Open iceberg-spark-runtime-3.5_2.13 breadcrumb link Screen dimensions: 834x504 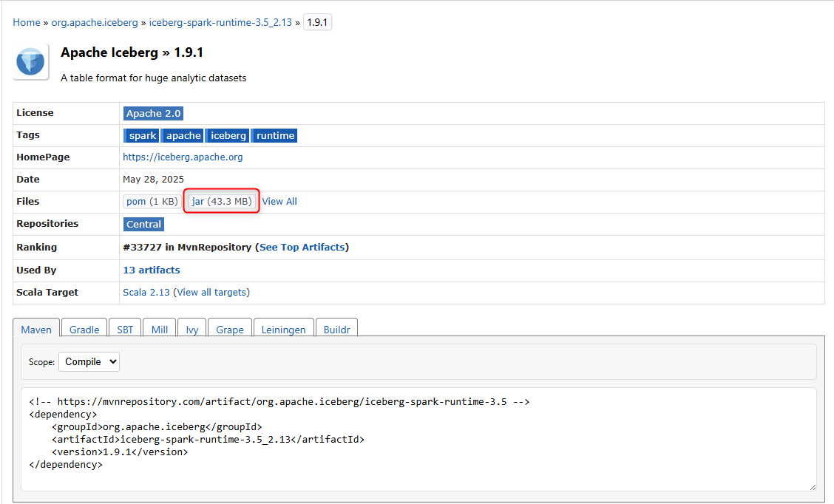(x=220, y=22)
